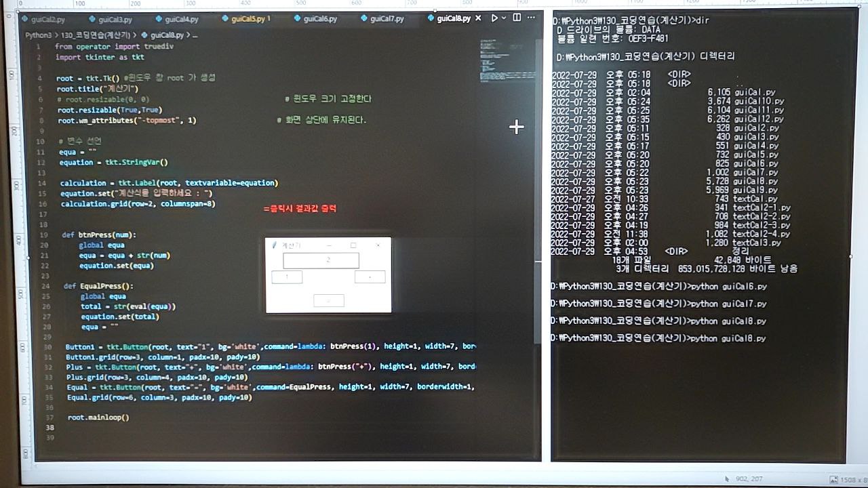The width and height of the screenshot is (868, 488).
Task: Click the editor vertical scrollbar
Action: (538, 190)
